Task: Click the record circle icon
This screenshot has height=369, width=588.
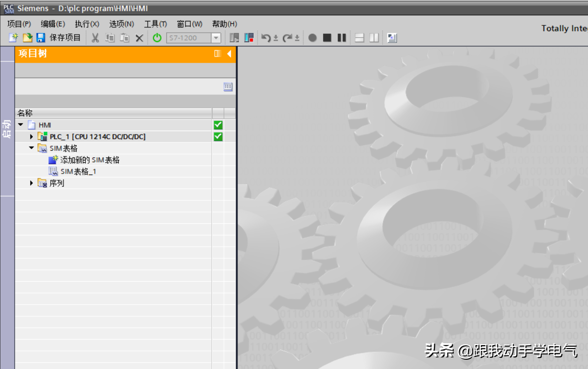Action: tap(313, 38)
